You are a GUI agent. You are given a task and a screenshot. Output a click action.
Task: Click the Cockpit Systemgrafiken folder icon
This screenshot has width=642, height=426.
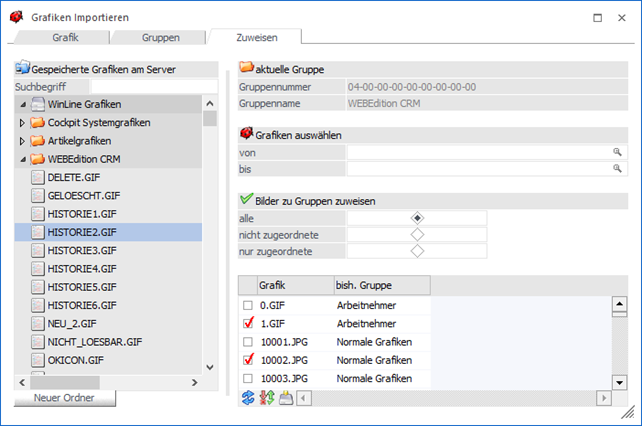pos(38,122)
